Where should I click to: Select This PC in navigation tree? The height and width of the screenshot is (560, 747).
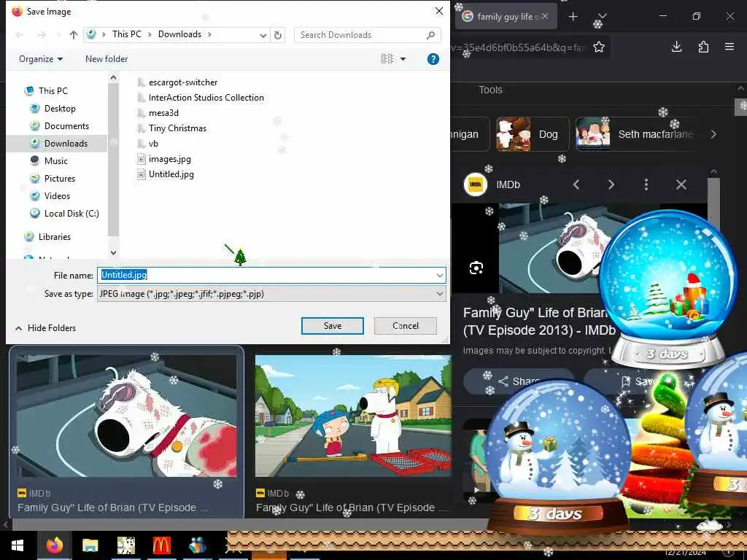(x=53, y=90)
